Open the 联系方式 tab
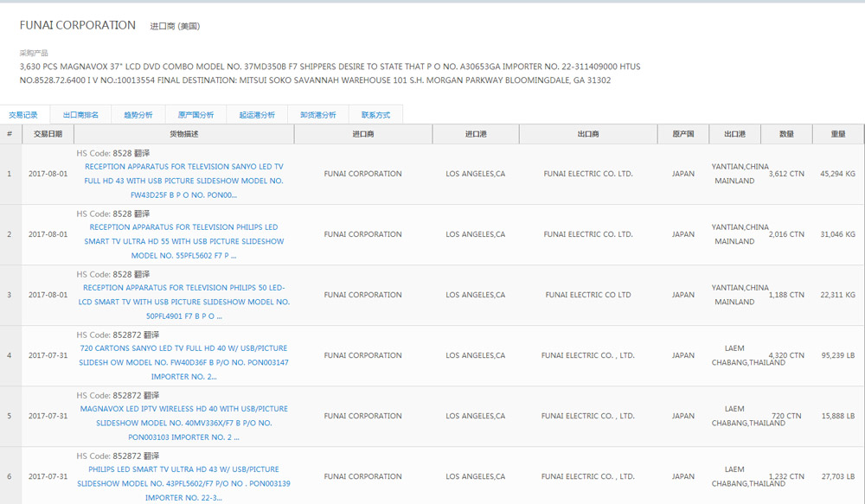The image size is (865, 504). coord(375,115)
